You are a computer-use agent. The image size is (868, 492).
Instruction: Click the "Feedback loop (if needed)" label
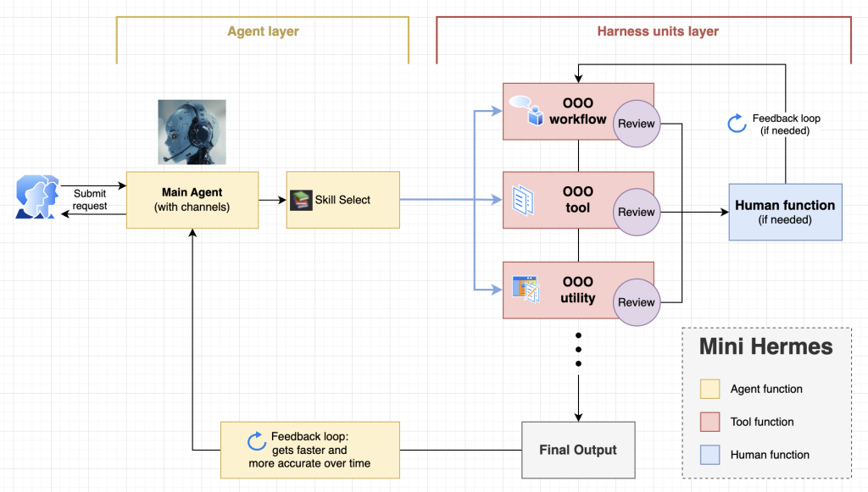click(786, 124)
